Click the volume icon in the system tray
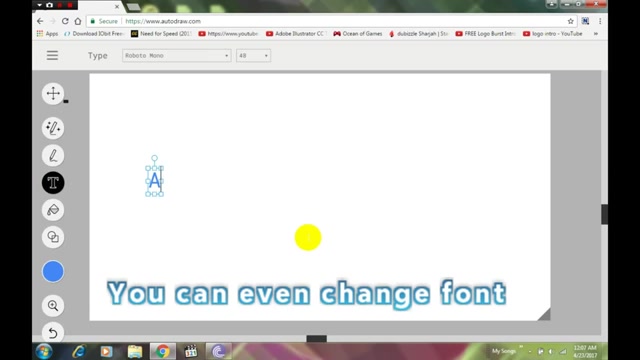This screenshot has width=640, height=360. click(551, 351)
